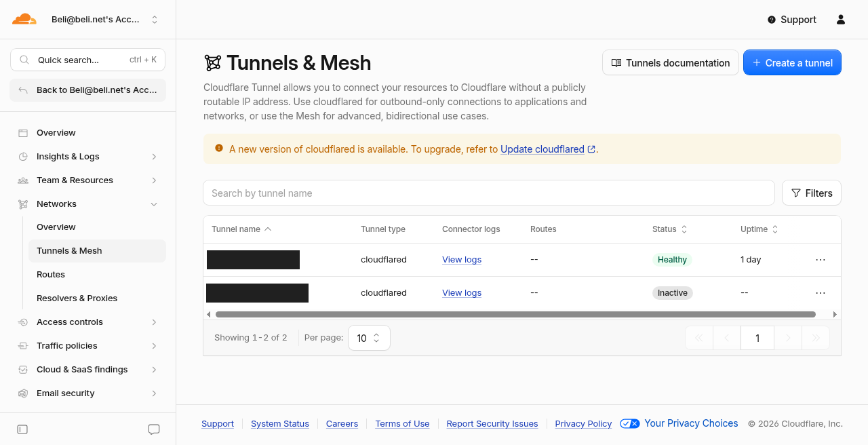Open footer Support link
This screenshot has height=445, width=868.
(x=218, y=424)
